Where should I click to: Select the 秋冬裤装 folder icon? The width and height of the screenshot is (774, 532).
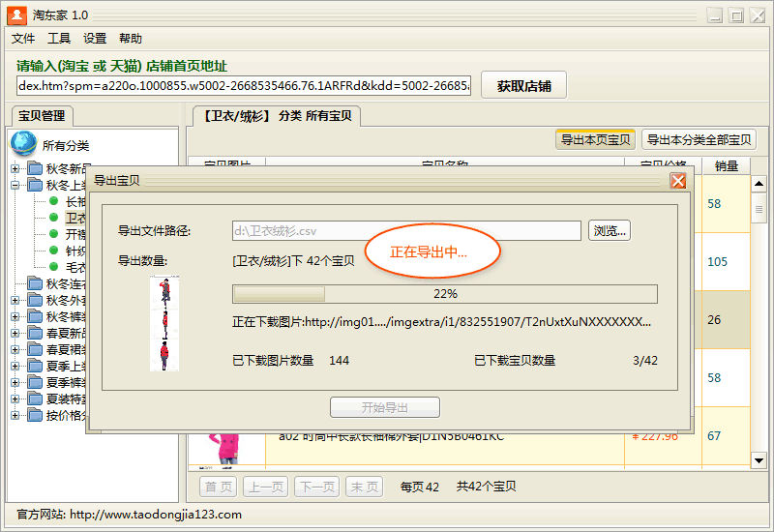pyautogui.click(x=35, y=316)
